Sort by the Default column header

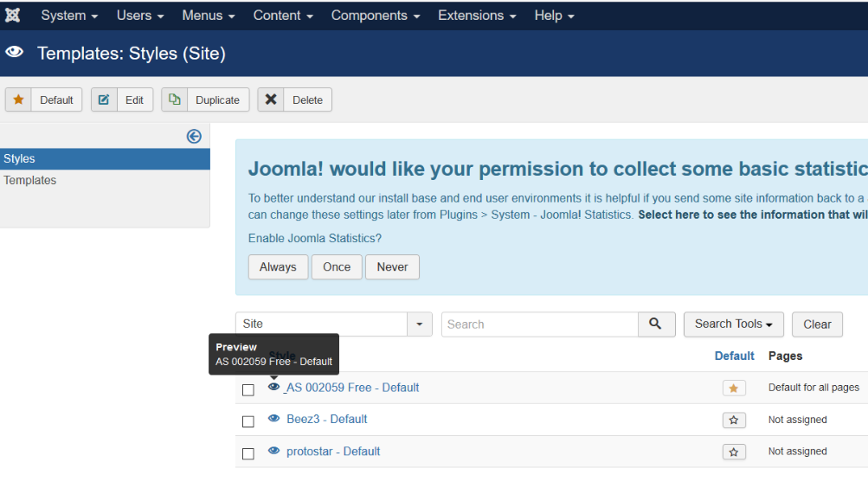[734, 356]
